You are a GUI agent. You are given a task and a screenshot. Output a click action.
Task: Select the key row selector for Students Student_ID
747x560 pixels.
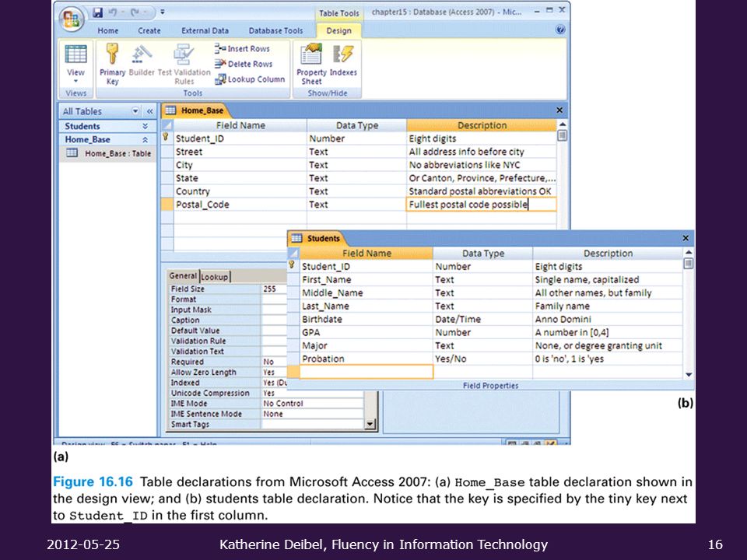point(293,266)
